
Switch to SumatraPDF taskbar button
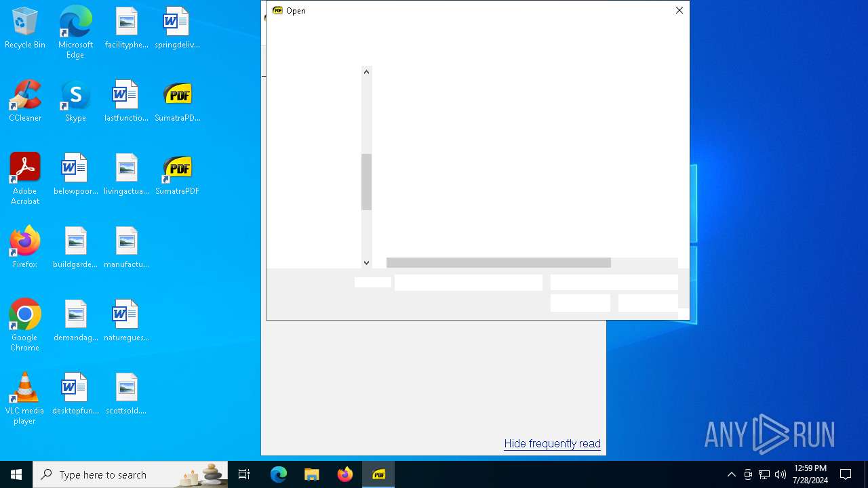click(x=378, y=474)
